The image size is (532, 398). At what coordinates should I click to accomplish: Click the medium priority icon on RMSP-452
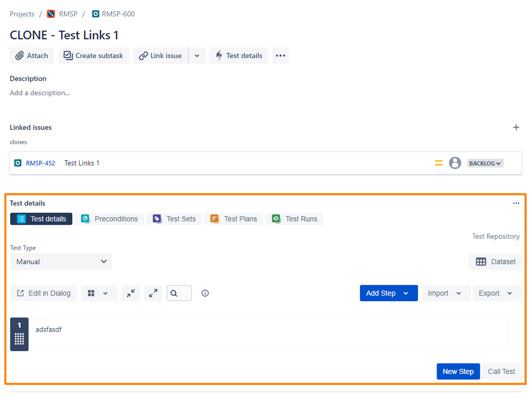[x=439, y=163]
